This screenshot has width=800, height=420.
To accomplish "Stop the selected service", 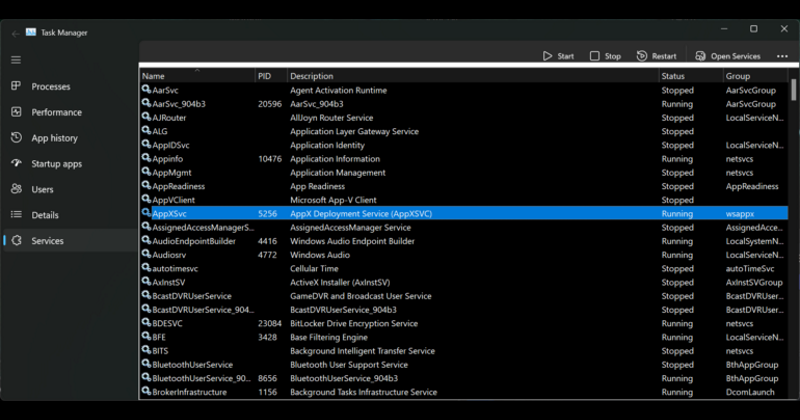I will pyautogui.click(x=605, y=56).
